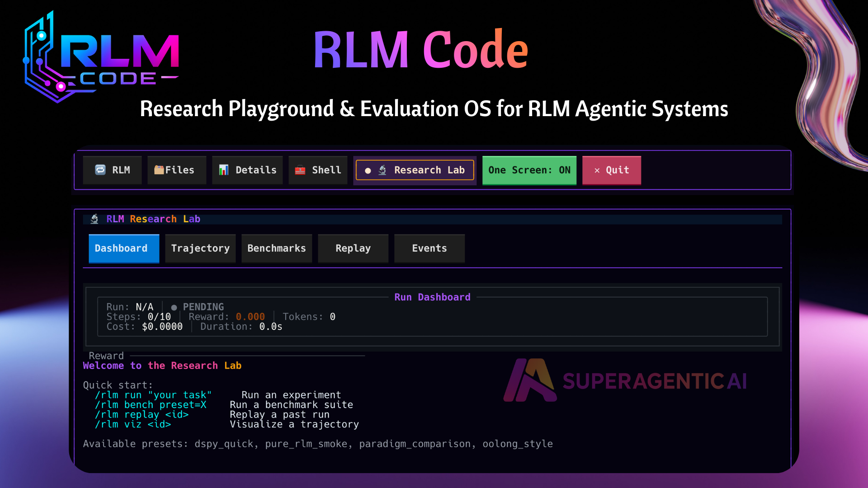This screenshot has height=488, width=868.
Task: Open the folder icon on the Files button
Action: pos(160,169)
